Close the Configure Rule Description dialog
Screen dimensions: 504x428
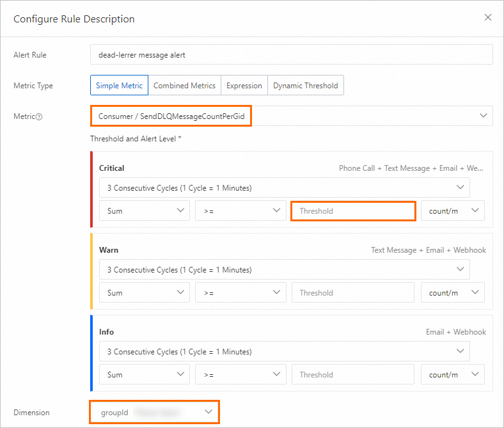click(488, 17)
